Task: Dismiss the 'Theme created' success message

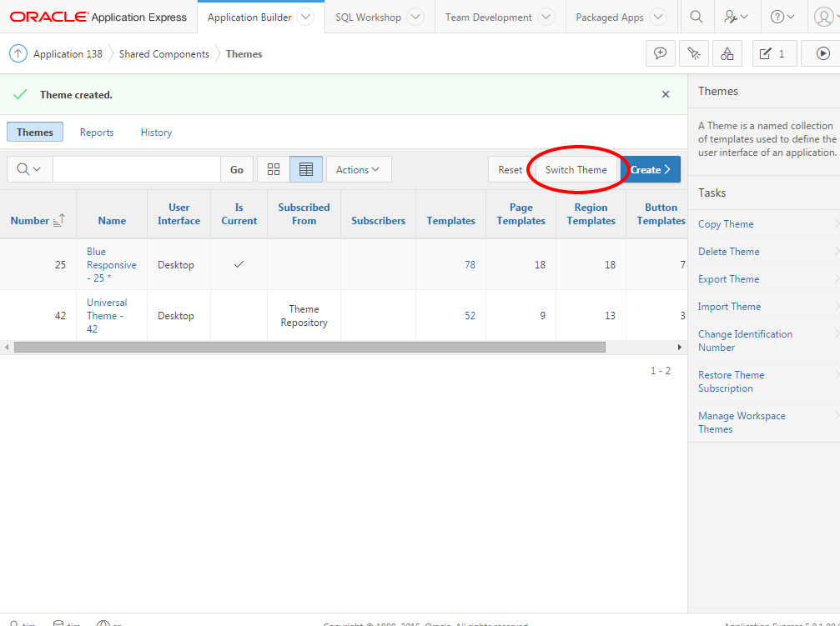Action: click(666, 94)
